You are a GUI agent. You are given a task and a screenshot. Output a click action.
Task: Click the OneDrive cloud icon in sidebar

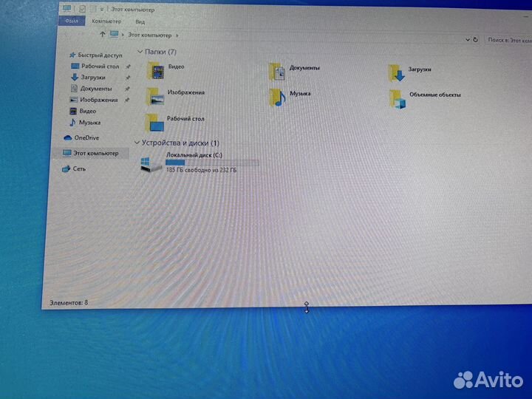click(67, 137)
